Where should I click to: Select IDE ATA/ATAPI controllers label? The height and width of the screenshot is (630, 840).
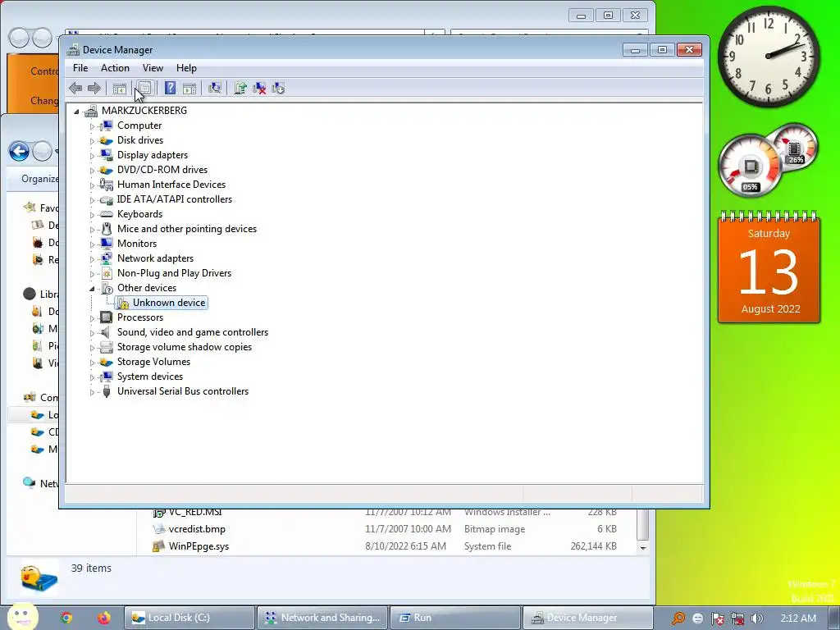175,199
